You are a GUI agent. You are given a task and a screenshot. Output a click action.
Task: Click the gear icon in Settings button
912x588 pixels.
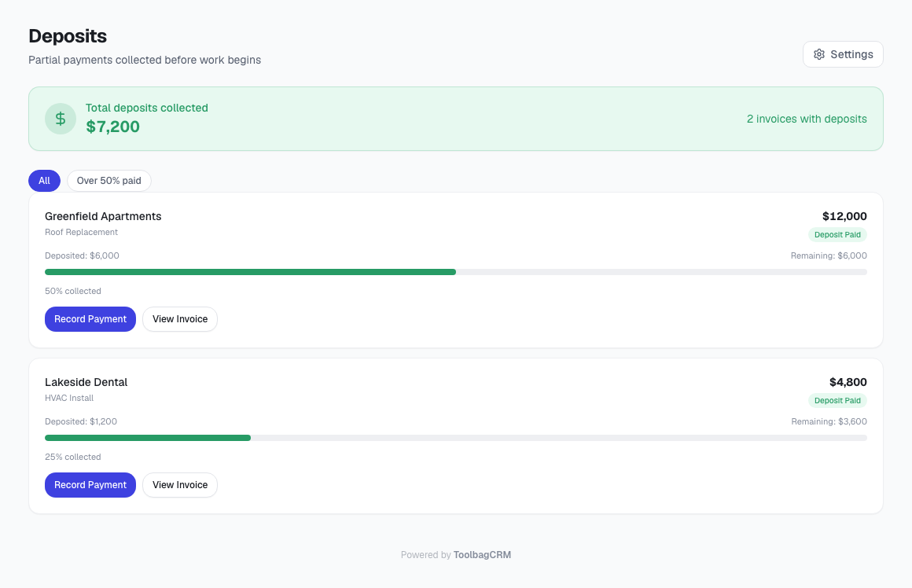click(x=819, y=54)
